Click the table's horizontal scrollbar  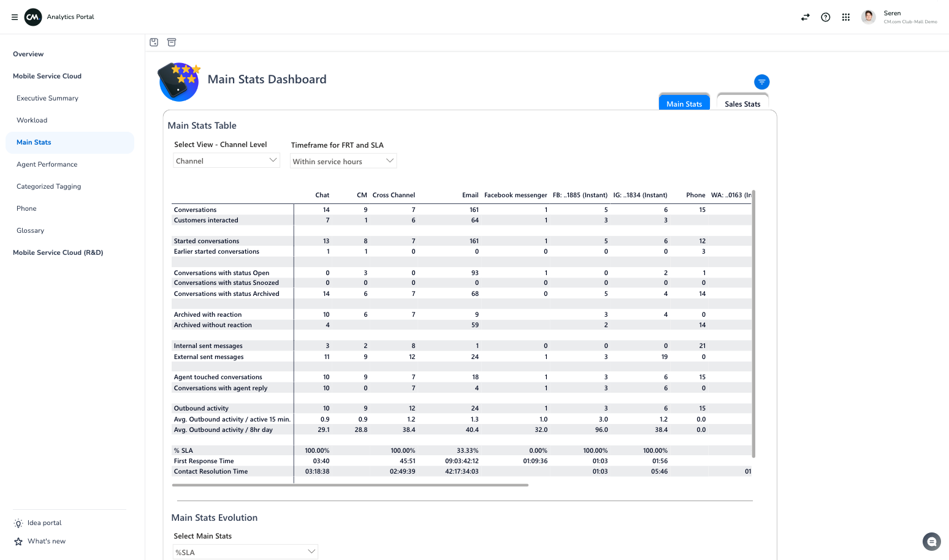pos(350,485)
